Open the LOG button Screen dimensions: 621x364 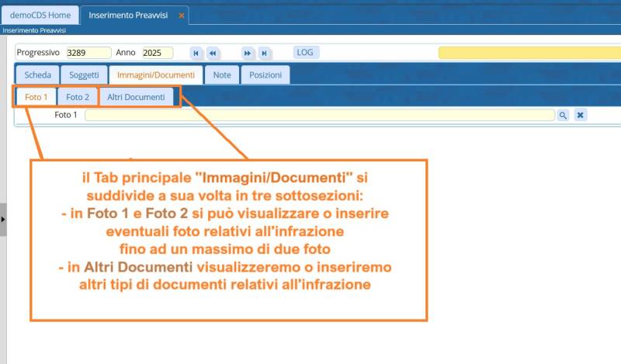point(306,53)
